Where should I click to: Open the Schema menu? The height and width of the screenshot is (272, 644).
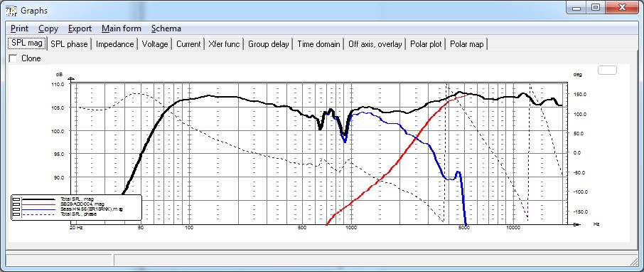click(166, 28)
